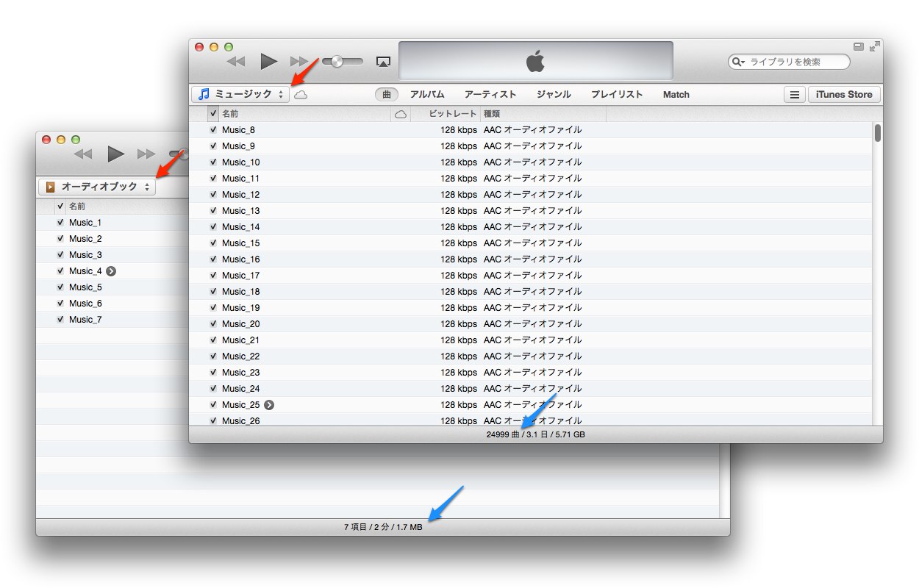Click the ライブラリを検索 search field
The height and width of the screenshot is (588, 919).
pos(789,62)
